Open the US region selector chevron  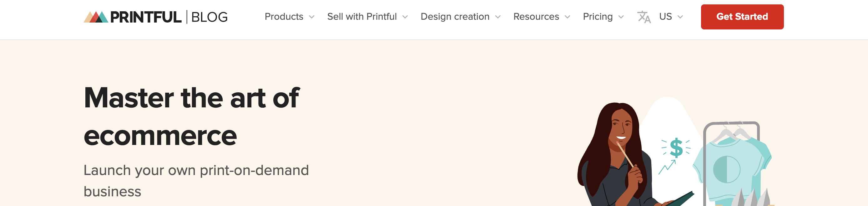(x=680, y=17)
